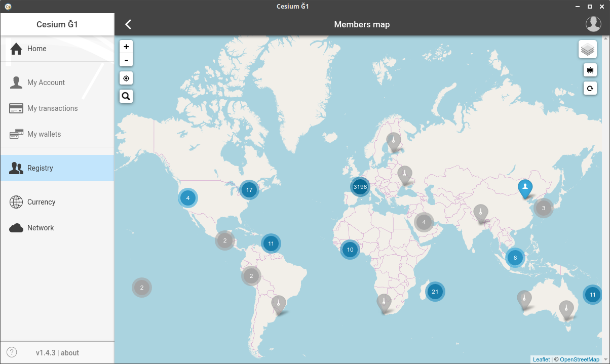The width and height of the screenshot is (610, 364).
Task: Open the Currency section
Action: coord(57,202)
